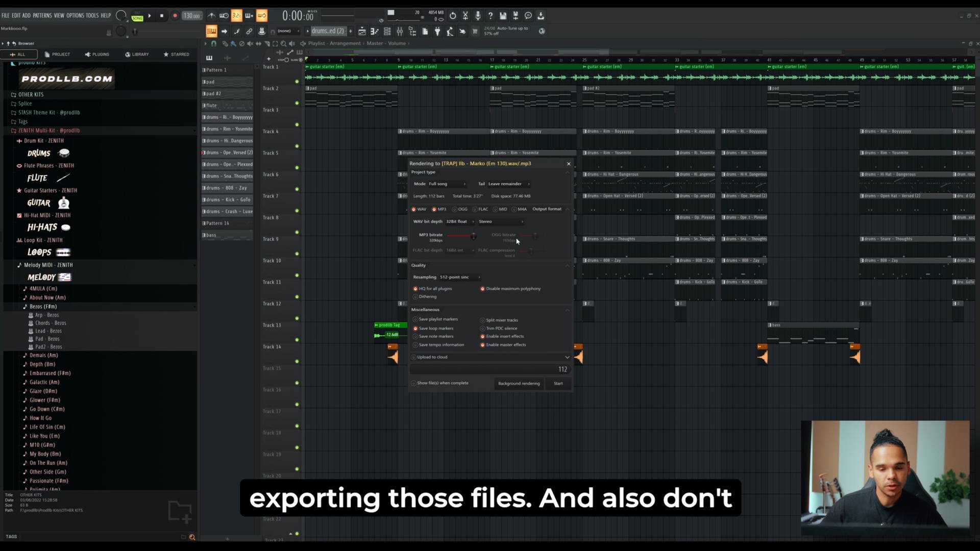This screenshot has height=551, width=980.
Task: Click the tempo 130.000 display
Action: 192,16
